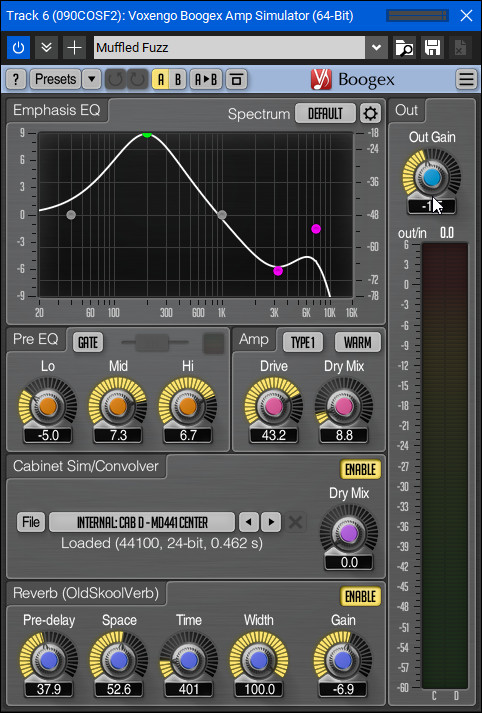Click the Mid value 7.3 field
Screen dimensions: 482x713
pos(118,435)
